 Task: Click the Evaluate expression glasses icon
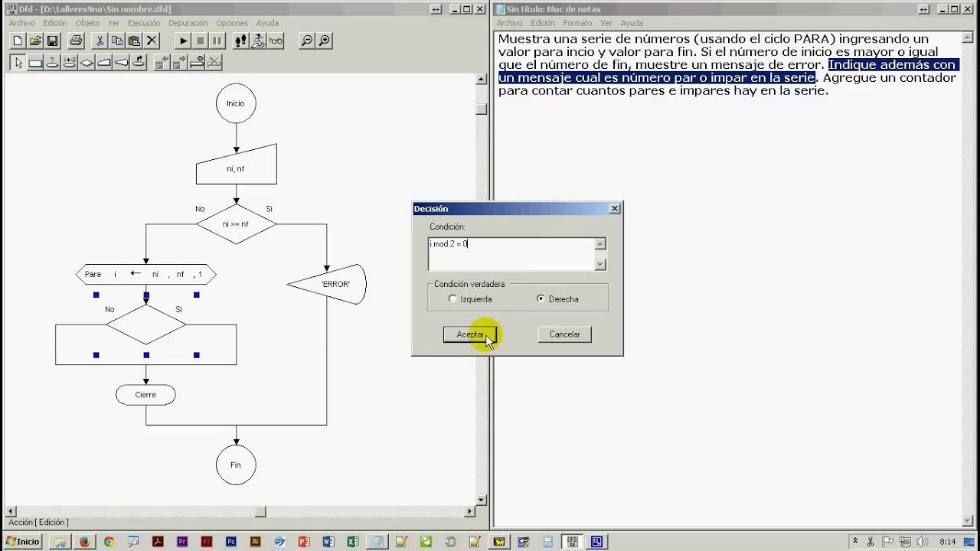point(276,41)
